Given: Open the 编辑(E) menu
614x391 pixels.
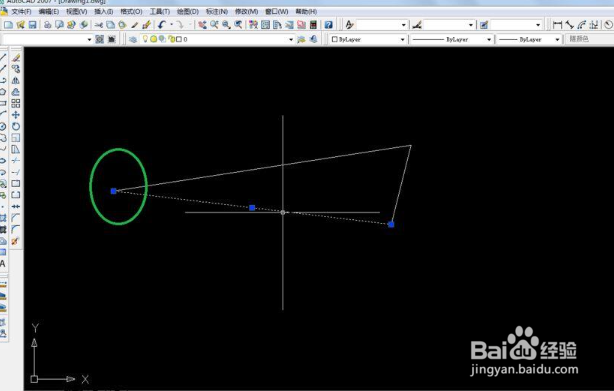Looking at the screenshot, I should pos(49,11).
